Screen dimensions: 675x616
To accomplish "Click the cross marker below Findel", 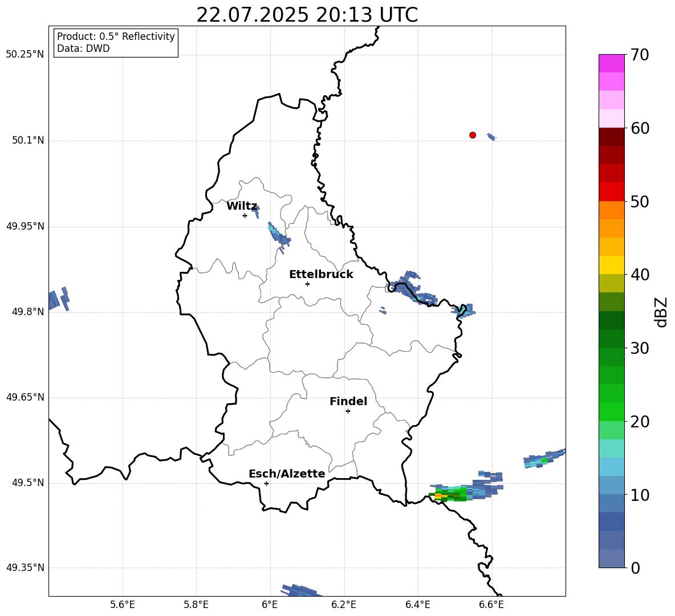I will [x=348, y=411].
